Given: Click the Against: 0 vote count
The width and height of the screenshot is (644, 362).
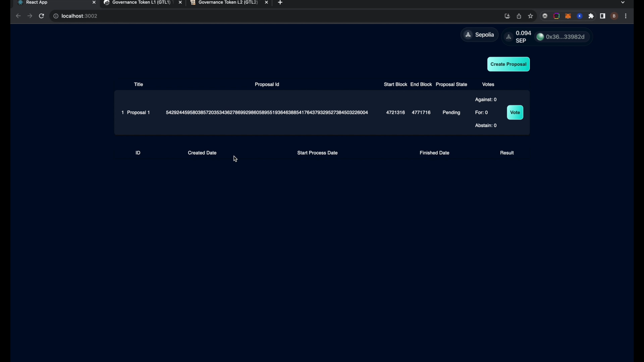Looking at the screenshot, I should coord(486,100).
